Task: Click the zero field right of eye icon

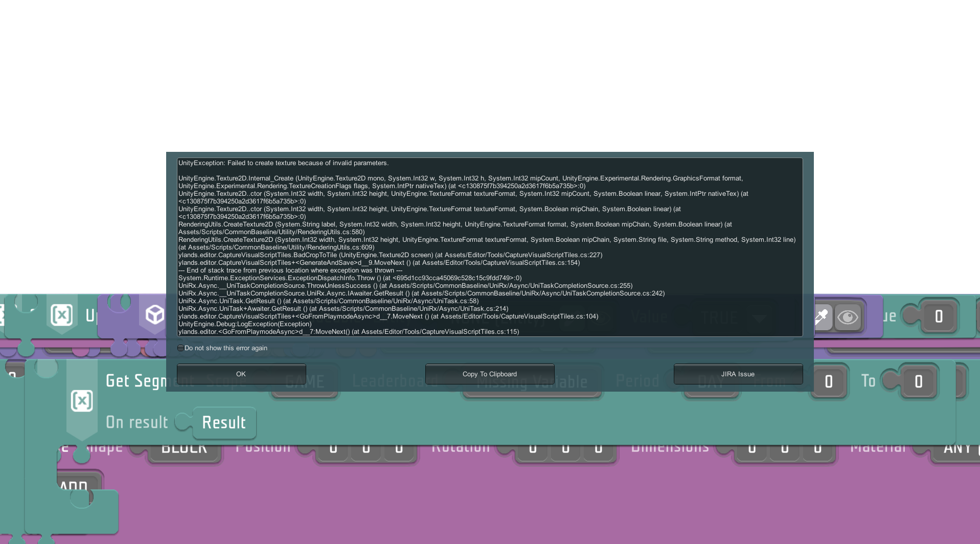Action: point(939,316)
